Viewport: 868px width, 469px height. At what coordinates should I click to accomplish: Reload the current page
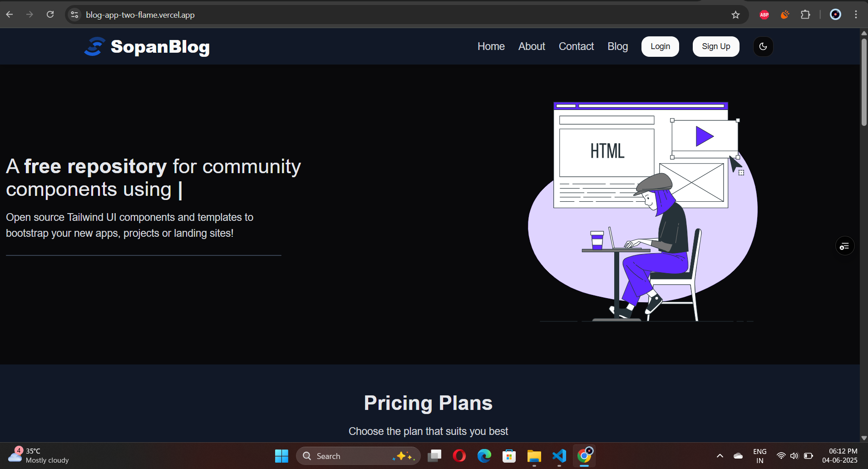(50, 15)
